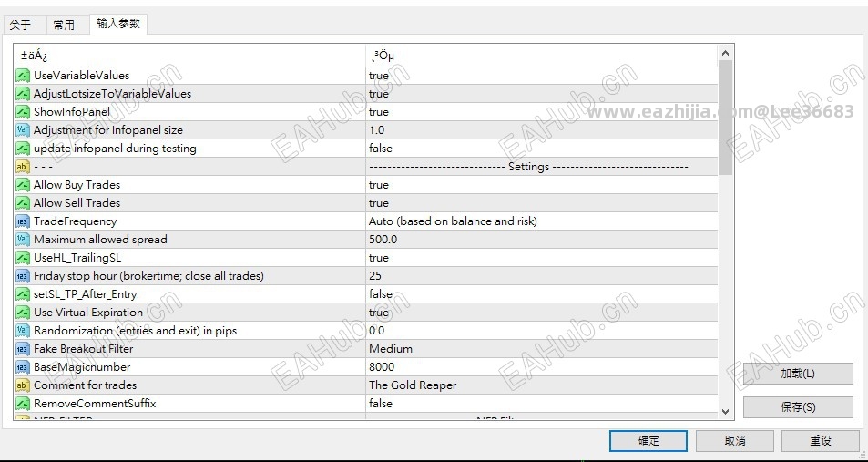Confirm with the 確定 button

click(648, 441)
